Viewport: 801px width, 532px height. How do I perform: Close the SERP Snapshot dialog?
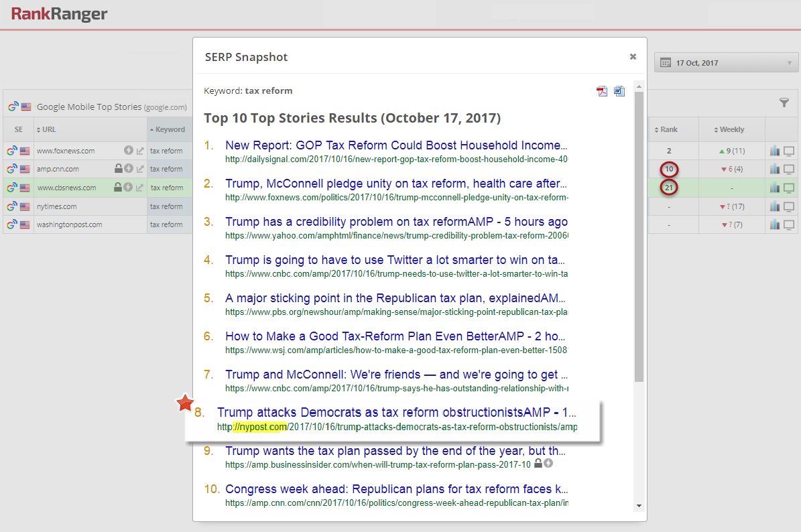pos(633,57)
